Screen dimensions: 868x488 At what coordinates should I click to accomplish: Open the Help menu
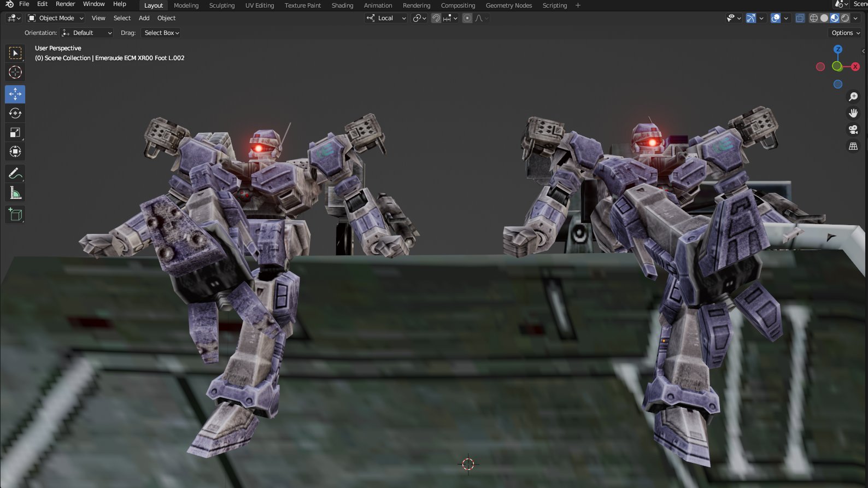tap(119, 4)
